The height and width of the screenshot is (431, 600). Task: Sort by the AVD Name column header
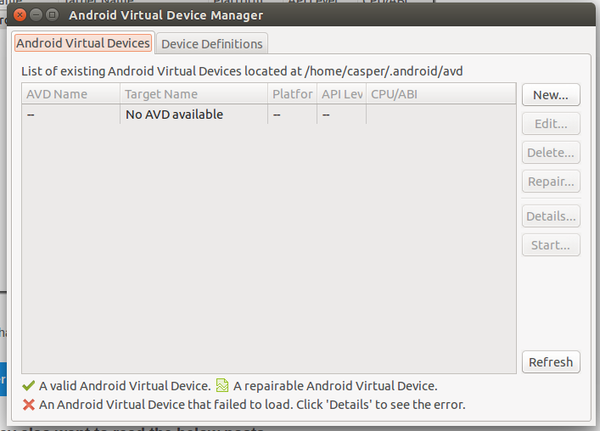point(71,94)
